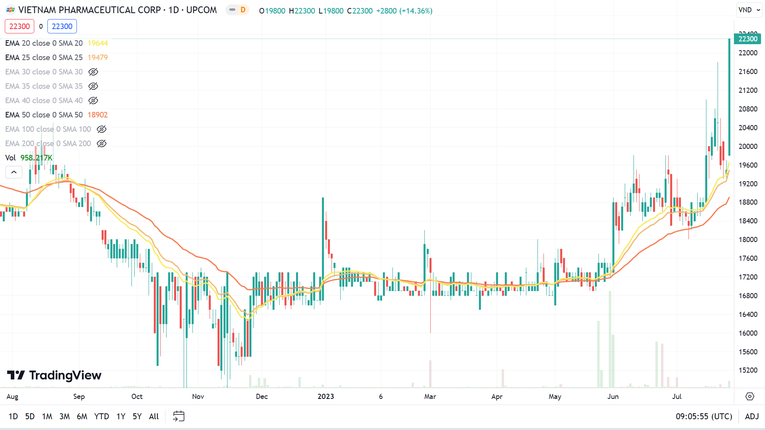Click the red 22300 sell price button
The image size is (765, 430).
coord(19,27)
